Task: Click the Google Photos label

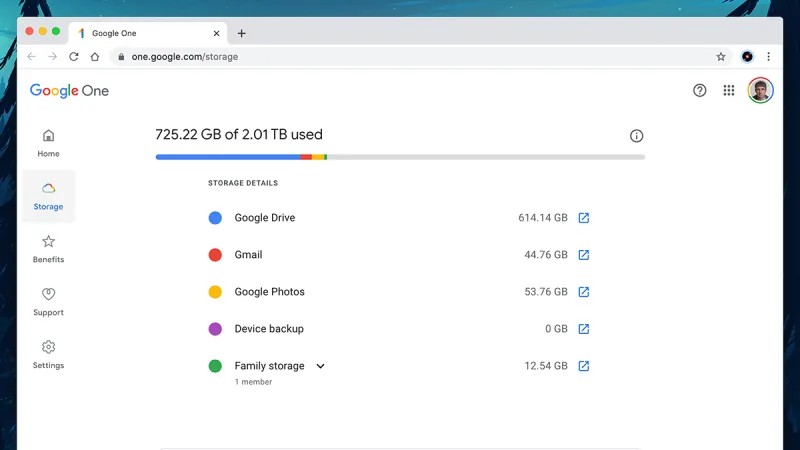Action: pos(269,292)
